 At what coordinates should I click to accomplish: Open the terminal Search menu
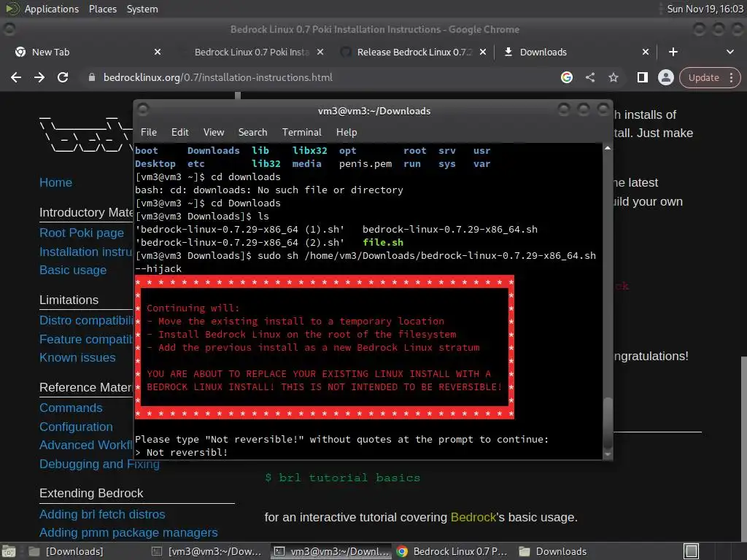point(252,132)
